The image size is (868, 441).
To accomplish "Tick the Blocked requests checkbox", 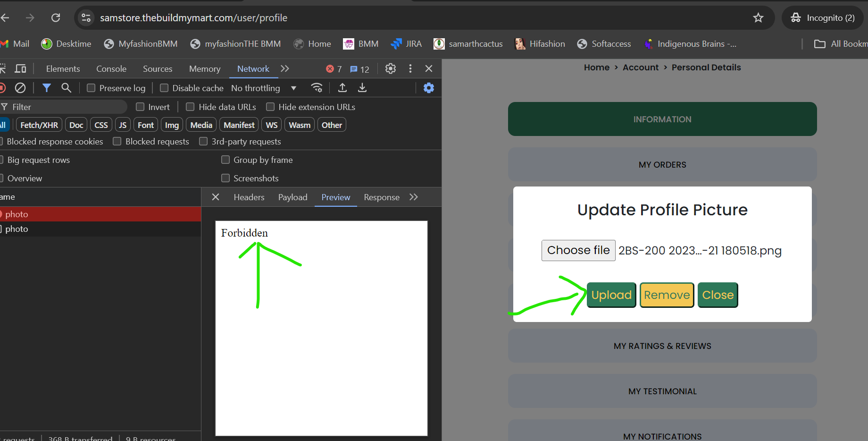I will [x=117, y=141].
